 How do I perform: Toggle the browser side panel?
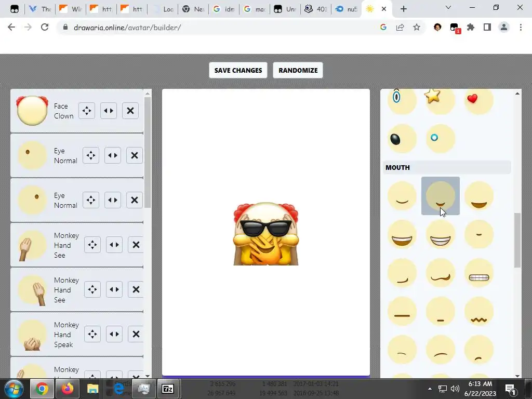pos(487,27)
